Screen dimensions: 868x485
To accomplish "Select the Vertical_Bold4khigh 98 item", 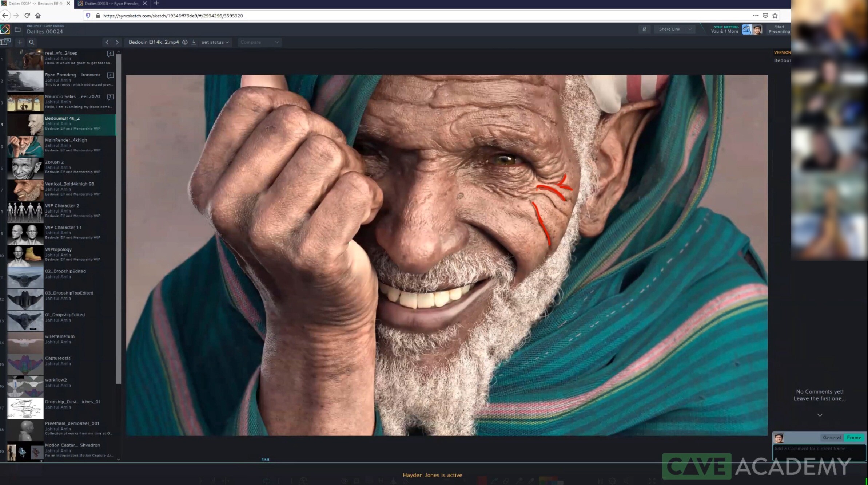I will click(61, 190).
